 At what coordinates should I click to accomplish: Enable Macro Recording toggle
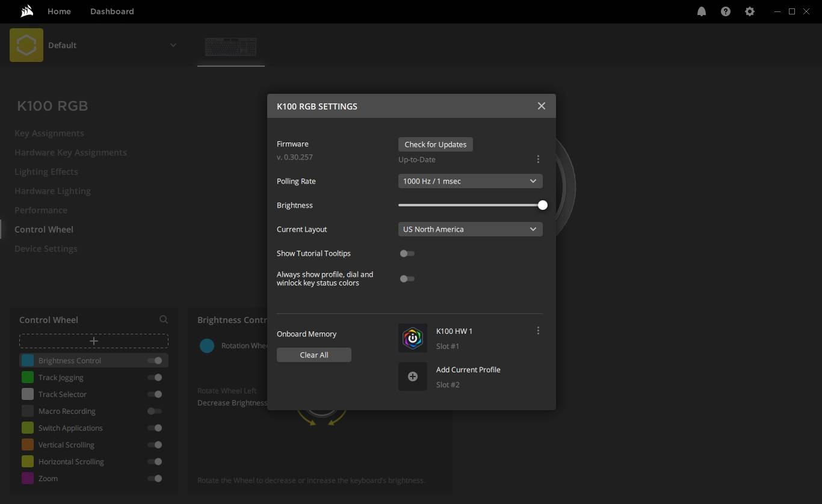155,411
